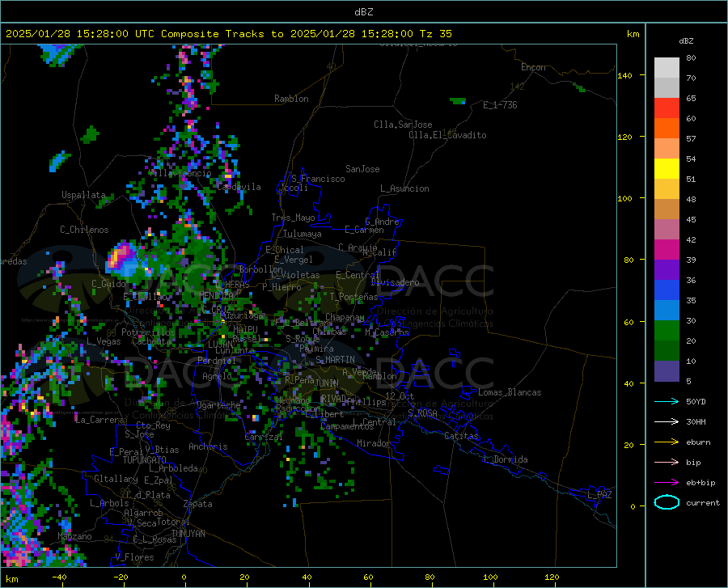
Task: Click the '120' tick on bottom km axis
Action: tap(552, 577)
